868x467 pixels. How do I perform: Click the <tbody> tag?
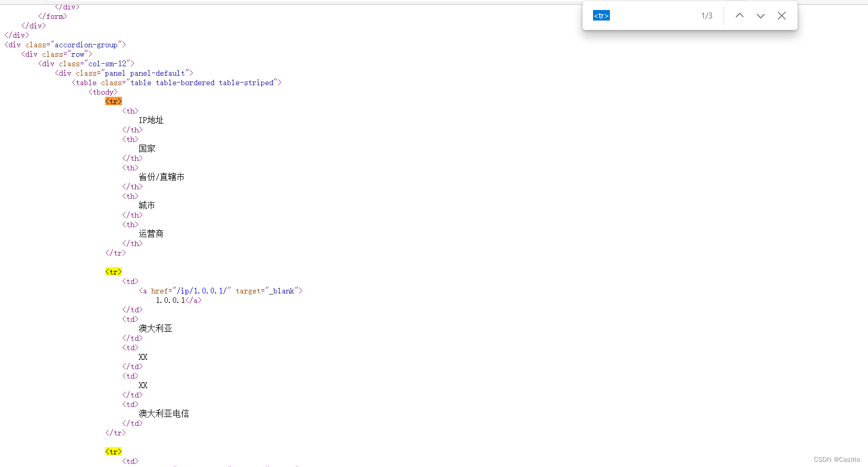(103, 92)
